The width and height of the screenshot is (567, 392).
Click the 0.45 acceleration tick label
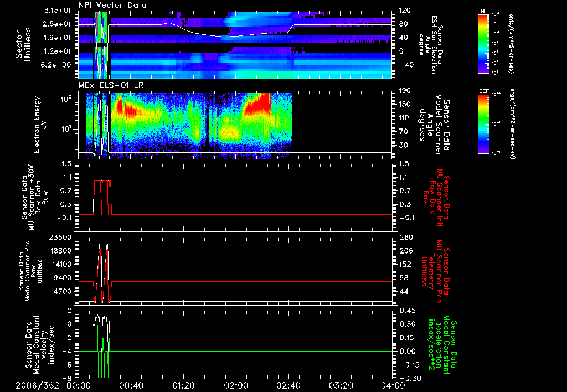tap(406, 311)
